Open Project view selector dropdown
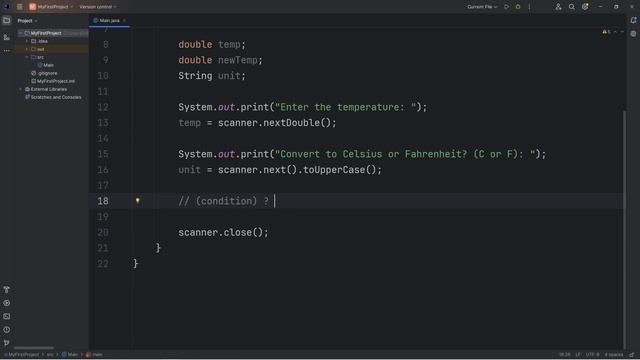 (x=27, y=20)
